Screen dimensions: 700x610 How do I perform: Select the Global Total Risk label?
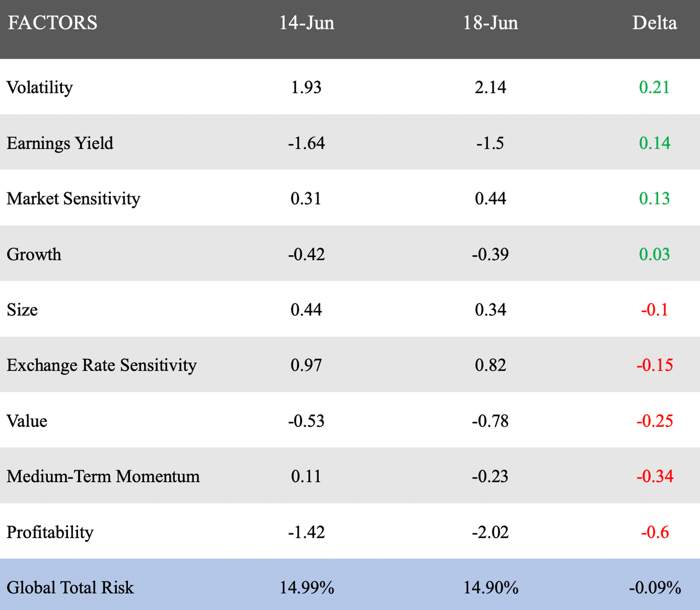(70, 588)
